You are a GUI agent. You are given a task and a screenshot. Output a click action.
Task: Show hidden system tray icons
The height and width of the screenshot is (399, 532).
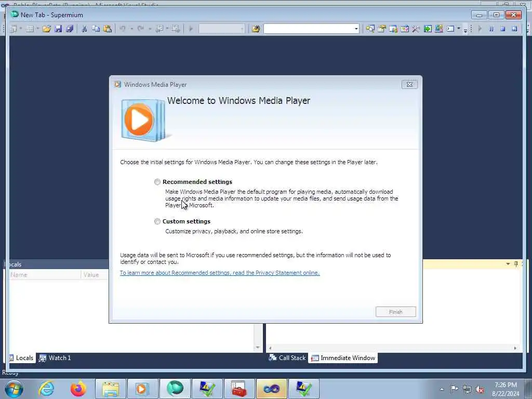point(442,389)
